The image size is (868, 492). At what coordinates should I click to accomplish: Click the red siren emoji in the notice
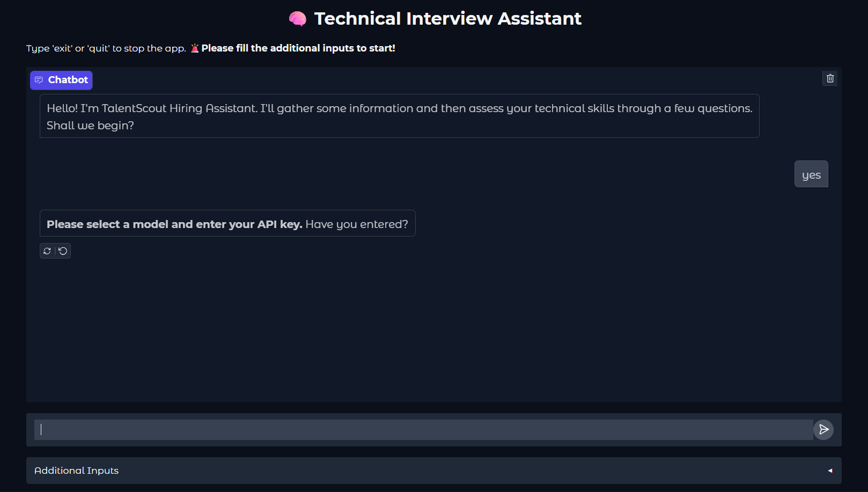(195, 48)
